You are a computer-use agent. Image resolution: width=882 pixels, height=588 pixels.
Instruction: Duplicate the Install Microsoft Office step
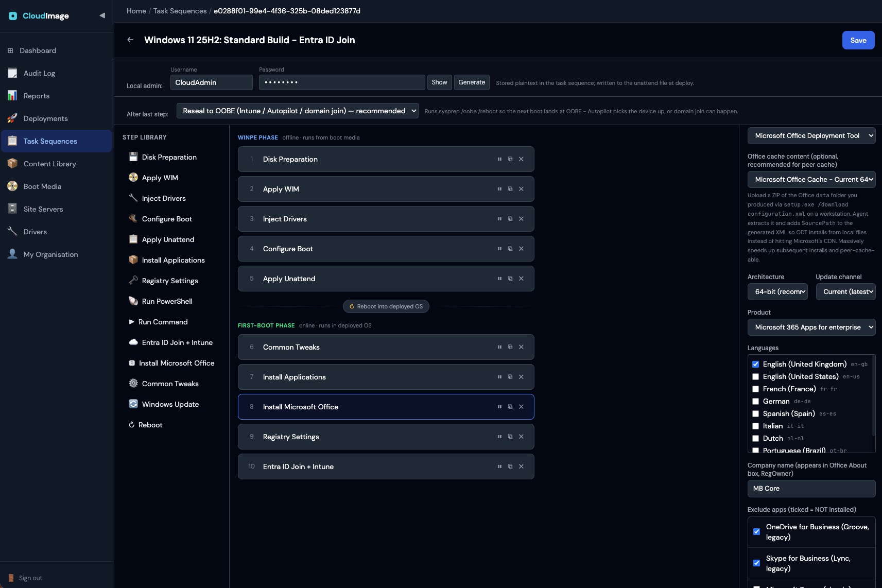(x=510, y=407)
